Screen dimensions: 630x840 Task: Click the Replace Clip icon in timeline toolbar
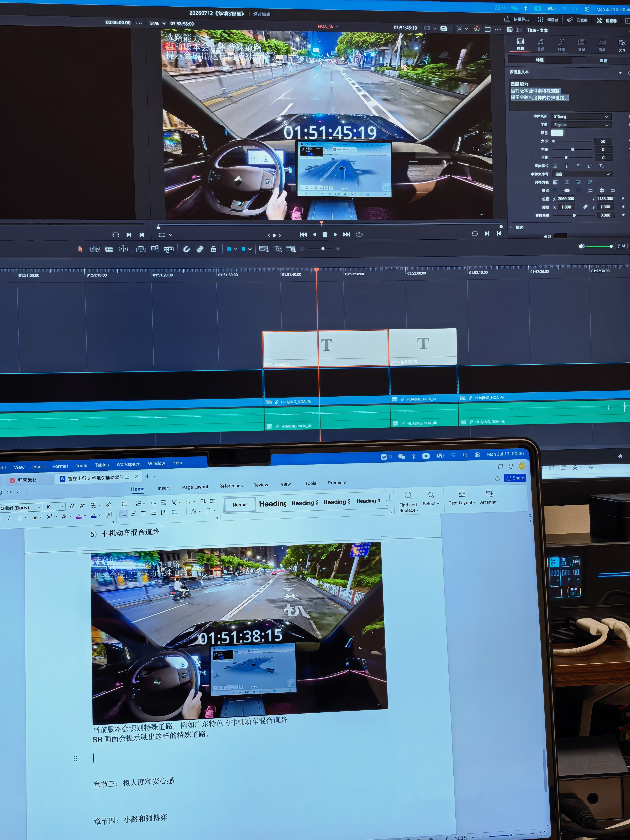click(169, 249)
